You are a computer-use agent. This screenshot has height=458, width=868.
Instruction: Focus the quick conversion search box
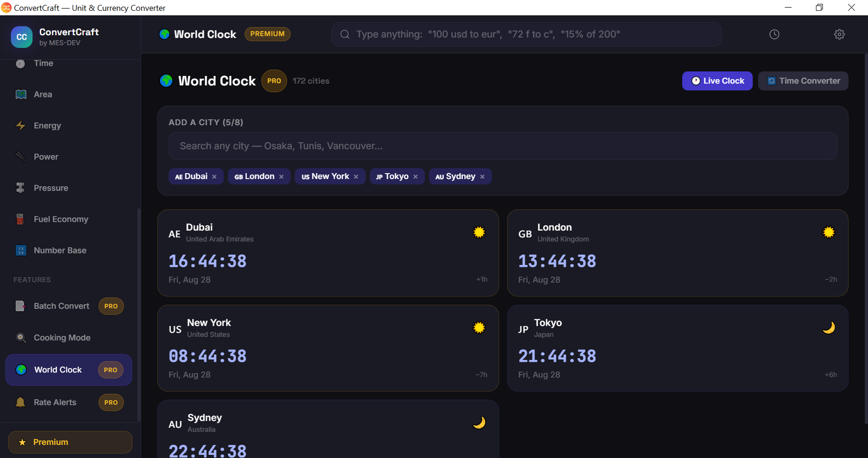pyautogui.click(x=526, y=34)
